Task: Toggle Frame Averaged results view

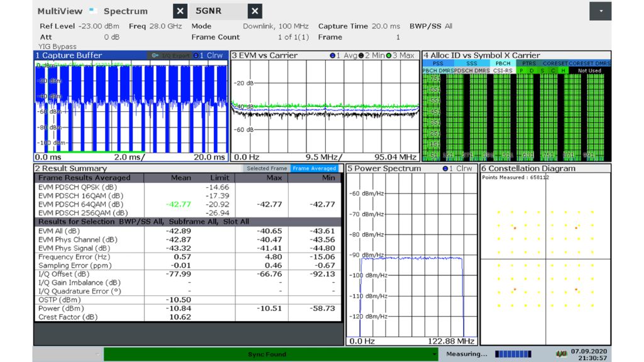Action: pos(314,168)
